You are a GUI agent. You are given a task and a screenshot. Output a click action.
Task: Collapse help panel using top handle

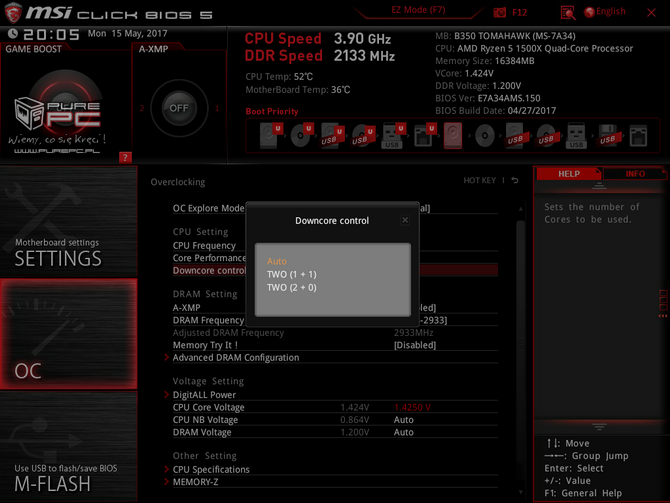point(599,186)
